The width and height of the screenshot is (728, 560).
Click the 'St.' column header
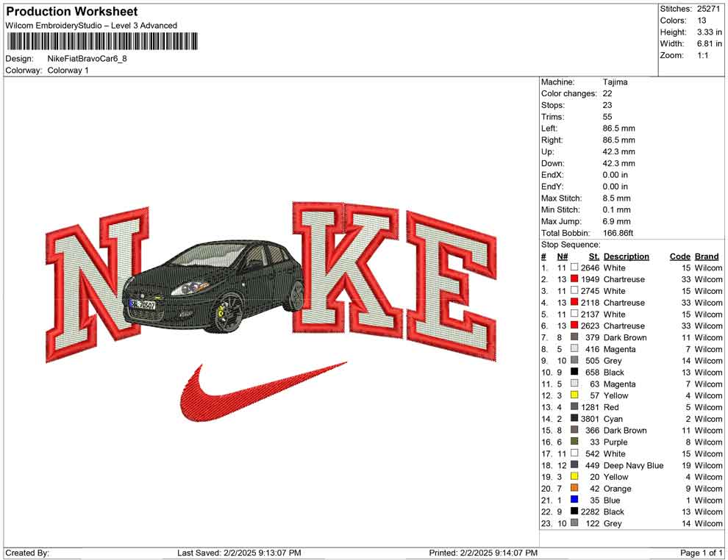[594, 256]
